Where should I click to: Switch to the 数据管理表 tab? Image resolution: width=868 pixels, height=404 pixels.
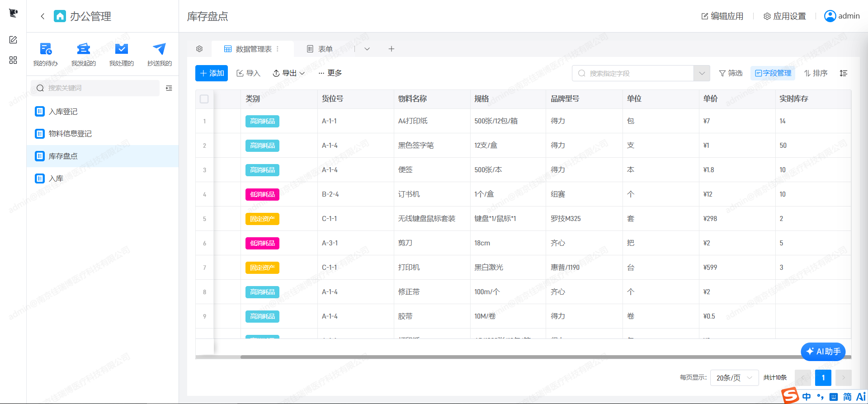click(x=254, y=49)
